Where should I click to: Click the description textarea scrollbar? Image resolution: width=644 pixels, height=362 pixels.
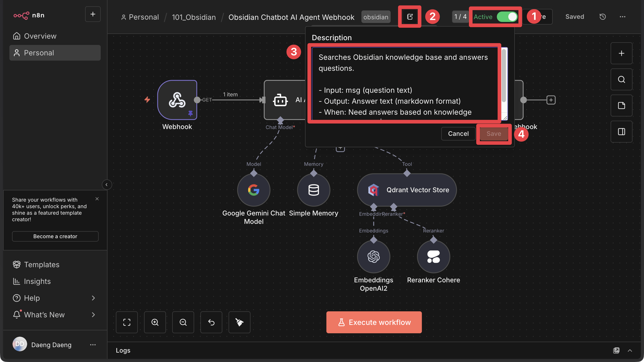tap(504, 76)
